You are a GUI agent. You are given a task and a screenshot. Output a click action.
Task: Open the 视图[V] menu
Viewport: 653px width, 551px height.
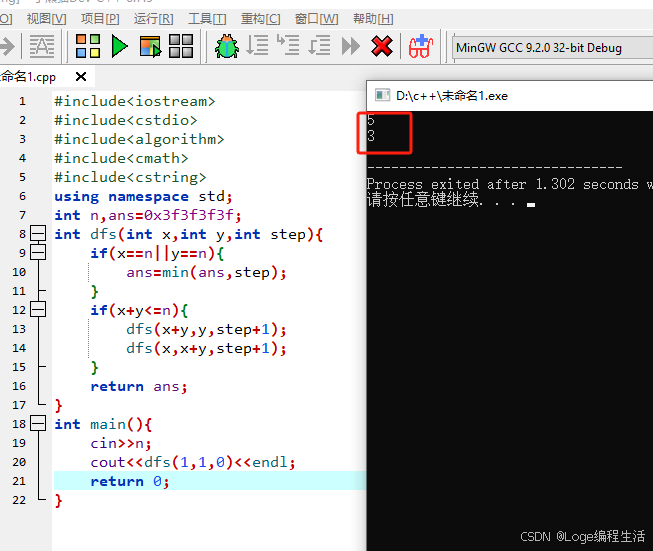tap(46, 19)
